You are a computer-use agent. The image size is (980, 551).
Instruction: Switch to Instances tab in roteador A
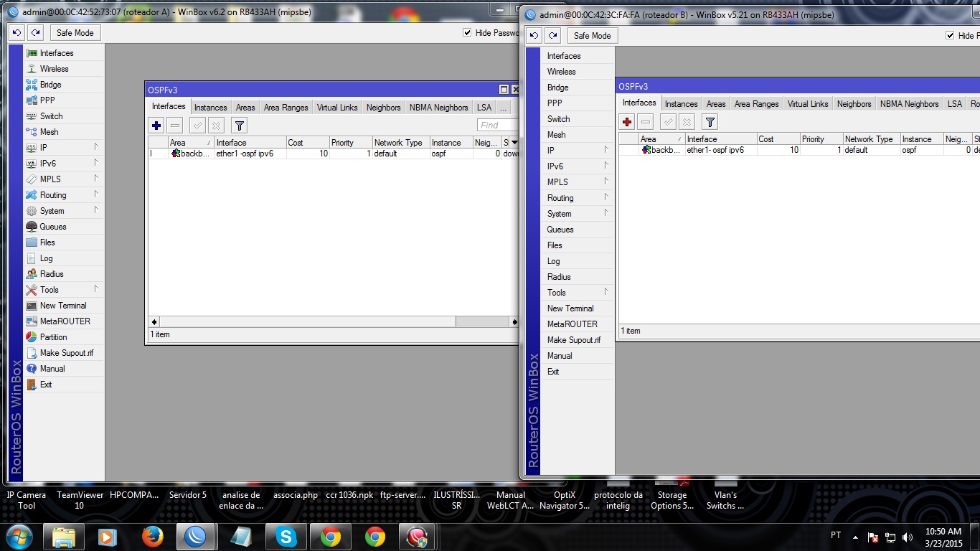pyautogui.click(x=211, y=108)
